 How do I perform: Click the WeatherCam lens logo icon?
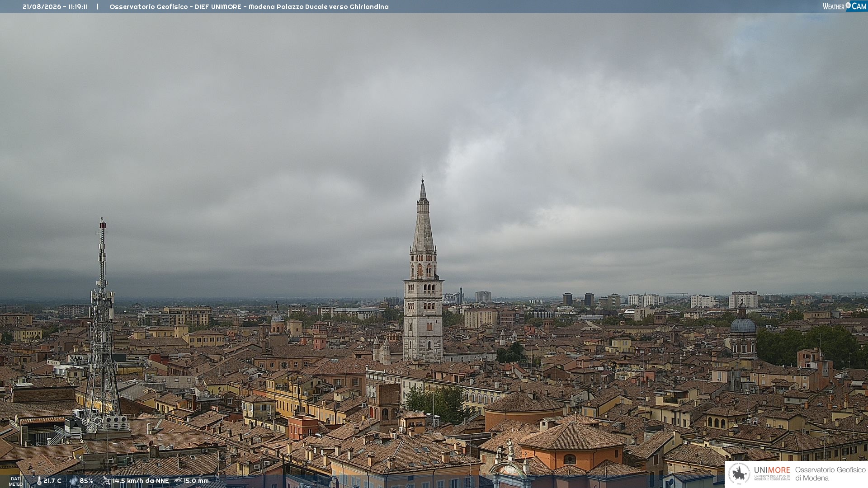848,5
